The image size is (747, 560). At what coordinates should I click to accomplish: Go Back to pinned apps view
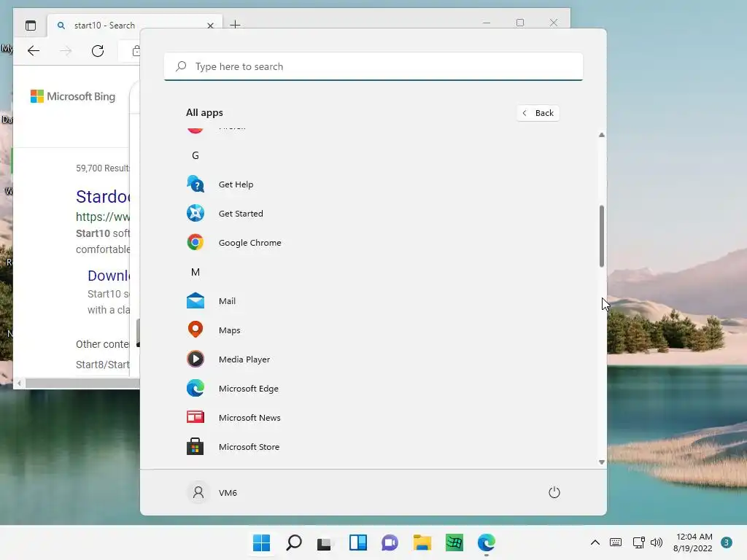coord(538,113)
